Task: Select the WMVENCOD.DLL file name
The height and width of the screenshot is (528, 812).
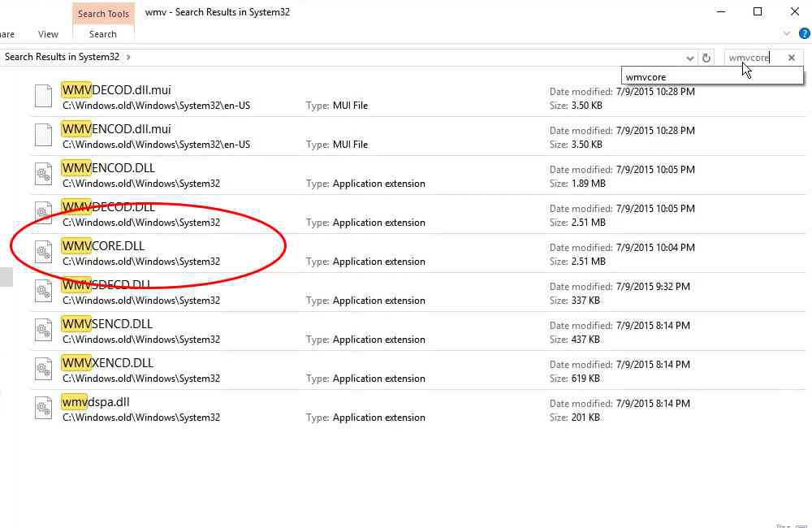Action: [x=108, y=168]
